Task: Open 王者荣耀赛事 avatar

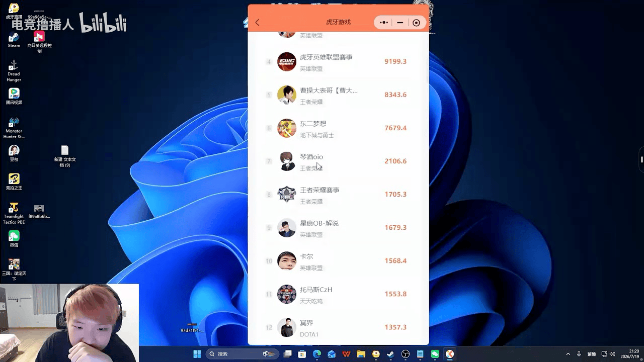Action: click(x=287, y=194)
